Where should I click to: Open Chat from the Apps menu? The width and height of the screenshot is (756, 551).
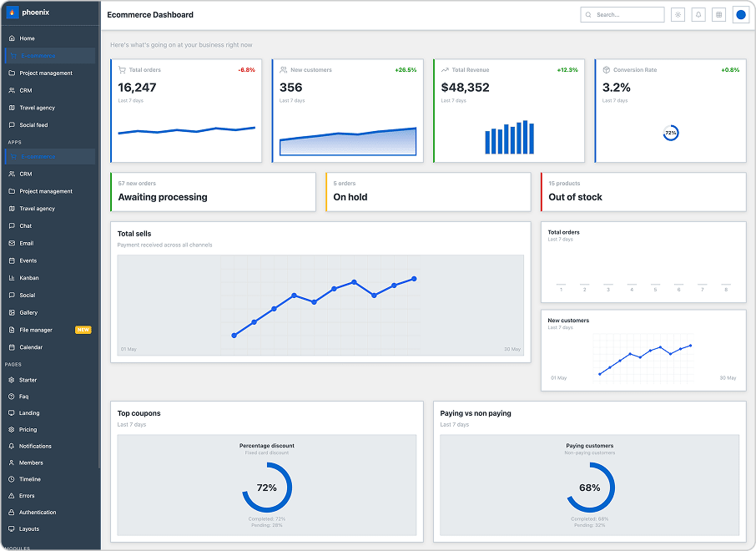coord(26,225)
